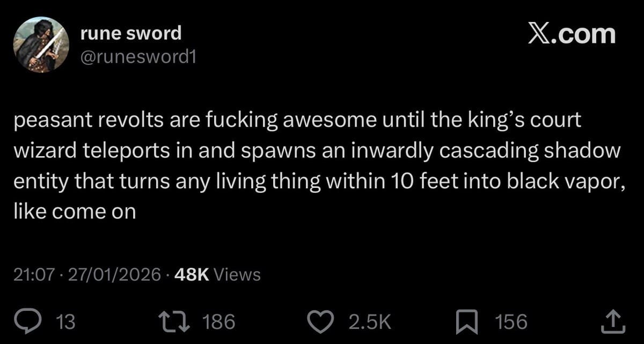Click the display name 'rune sword'
This screenshot has height=344, width=644.
coord(131,33)
